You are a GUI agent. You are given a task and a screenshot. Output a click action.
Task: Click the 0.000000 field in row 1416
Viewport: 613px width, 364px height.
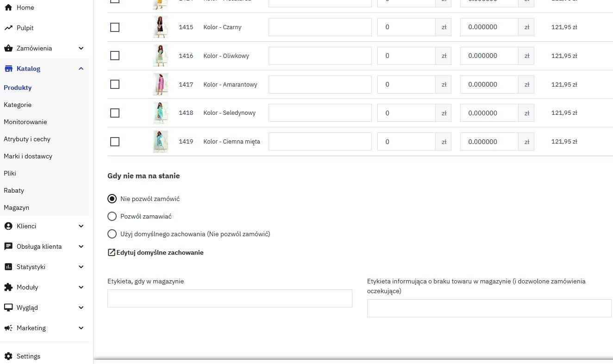[x=489, y=56]
